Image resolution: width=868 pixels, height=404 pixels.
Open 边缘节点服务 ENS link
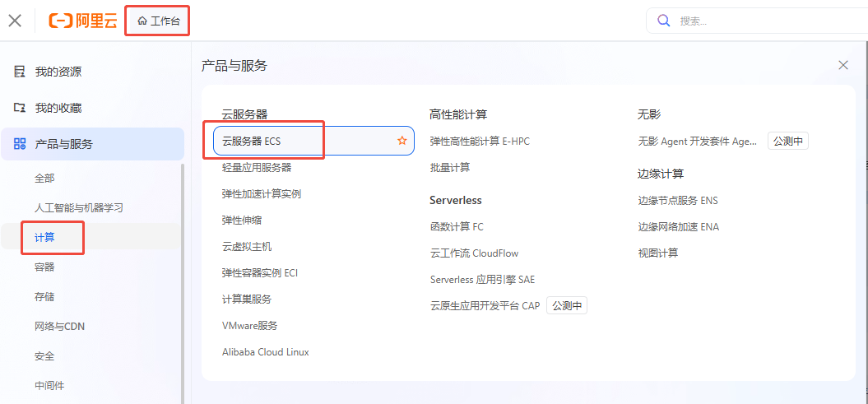[678, 200]
